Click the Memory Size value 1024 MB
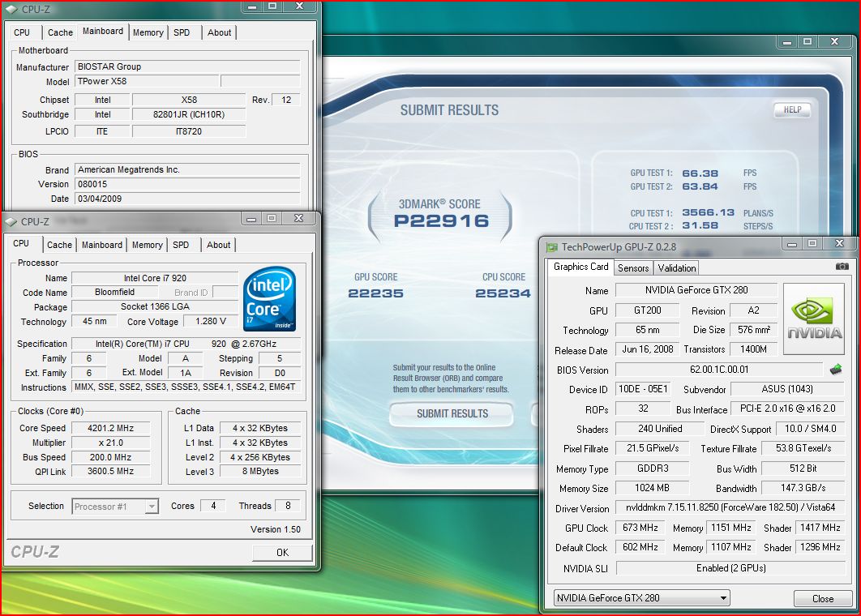Image resolution: width=861 pixels, height=616 pixels. [652, 488]
